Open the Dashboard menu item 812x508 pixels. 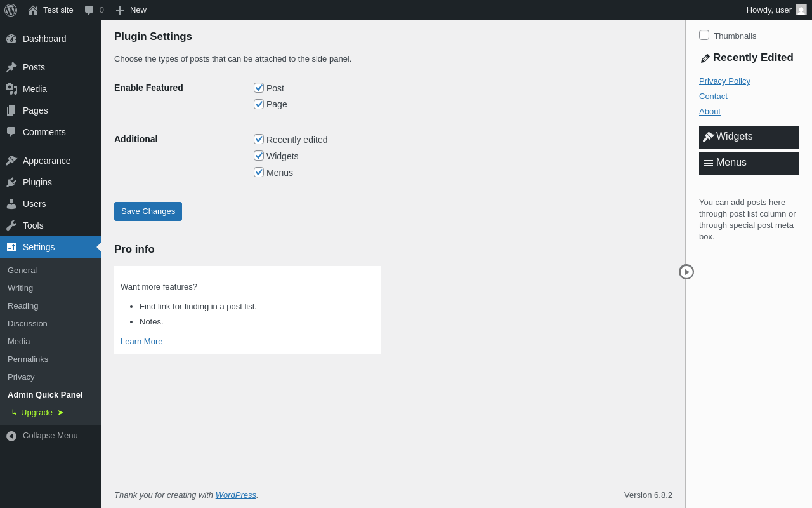click(x=51, y=39)
